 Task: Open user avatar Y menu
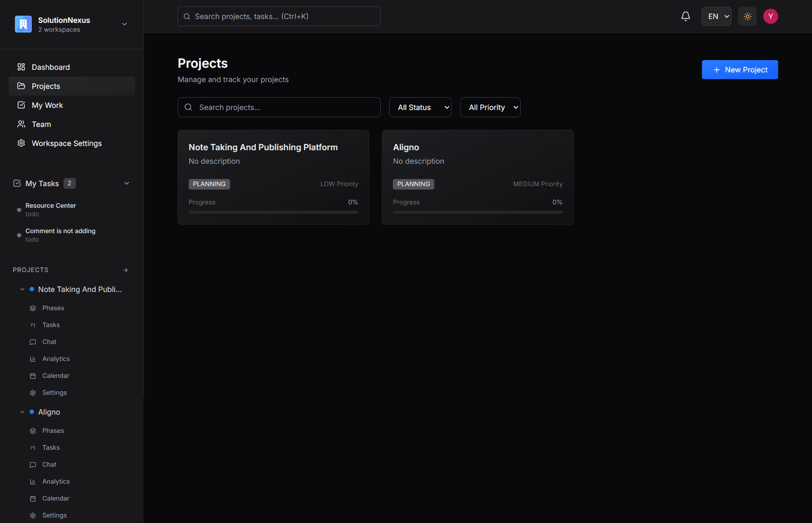point(770,16)
